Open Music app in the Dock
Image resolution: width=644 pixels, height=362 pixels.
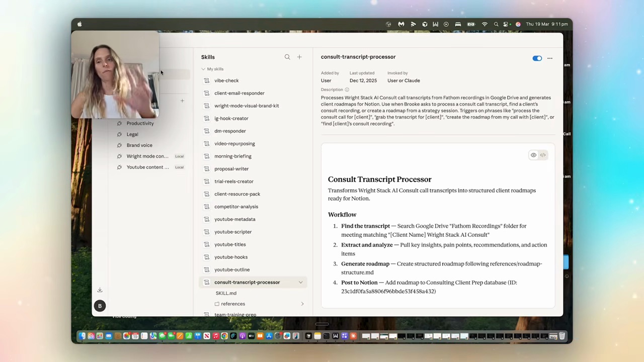215,336
